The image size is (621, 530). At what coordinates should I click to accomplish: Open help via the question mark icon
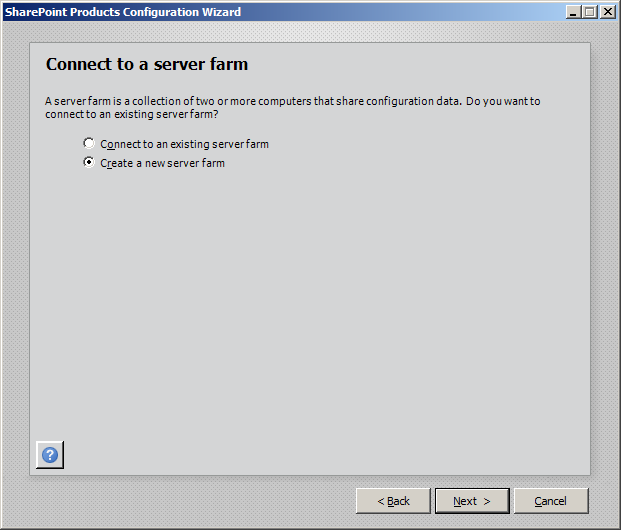point(50,455)
